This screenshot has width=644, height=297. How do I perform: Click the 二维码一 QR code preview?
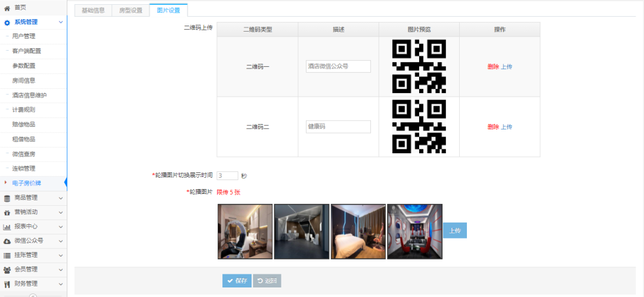[419, 67]
